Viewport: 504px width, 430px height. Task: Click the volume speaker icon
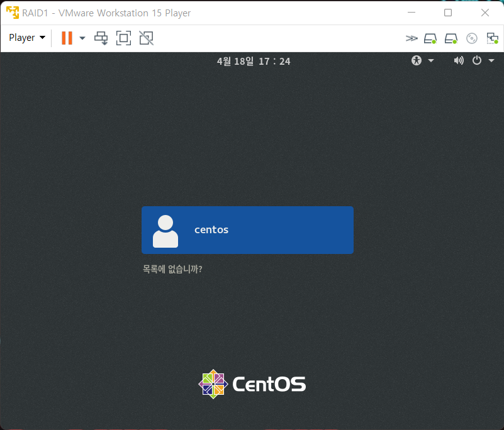pos(459,60)
